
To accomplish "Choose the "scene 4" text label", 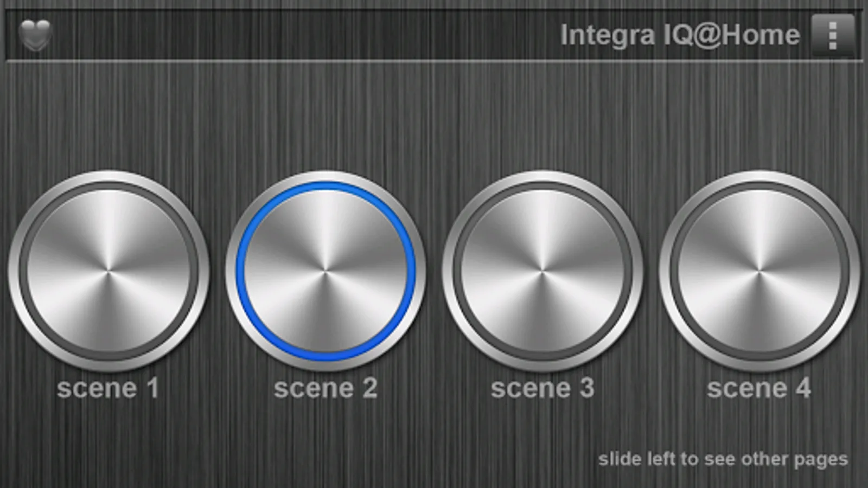I will pos(759,388).
